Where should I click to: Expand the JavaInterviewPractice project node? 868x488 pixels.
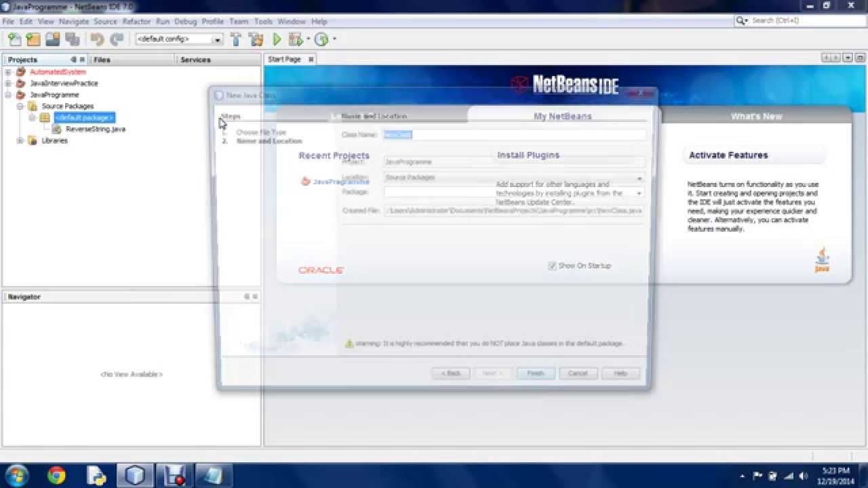[x=8, y=83]
